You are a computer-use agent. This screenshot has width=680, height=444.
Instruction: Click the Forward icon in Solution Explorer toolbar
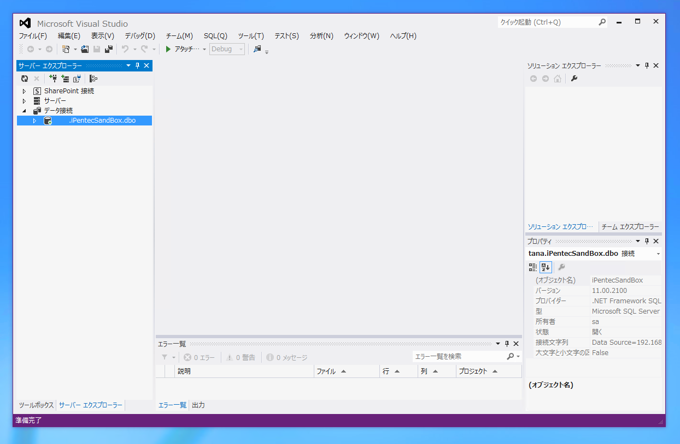point(546,78)
